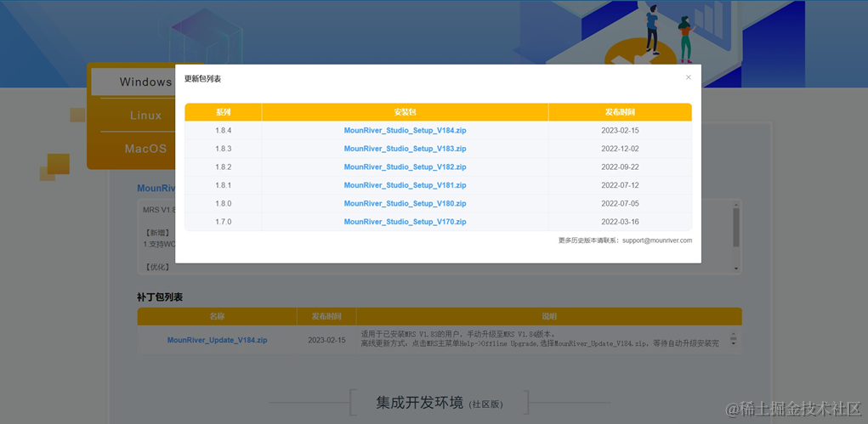This screenshot has width=868, height=424.
Task: Click release date 2022-12-02
Action: point(620,149)
